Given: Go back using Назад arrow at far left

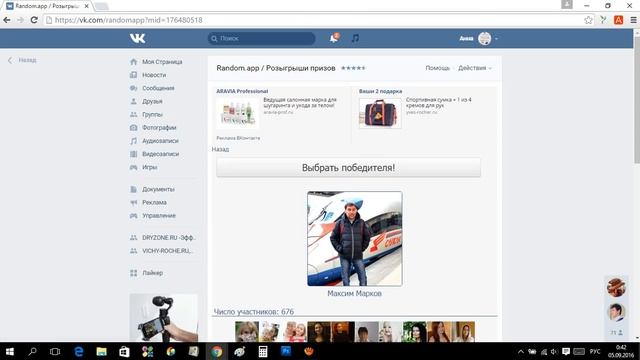Looking at the screenshot, I should [x=22, y=60].
